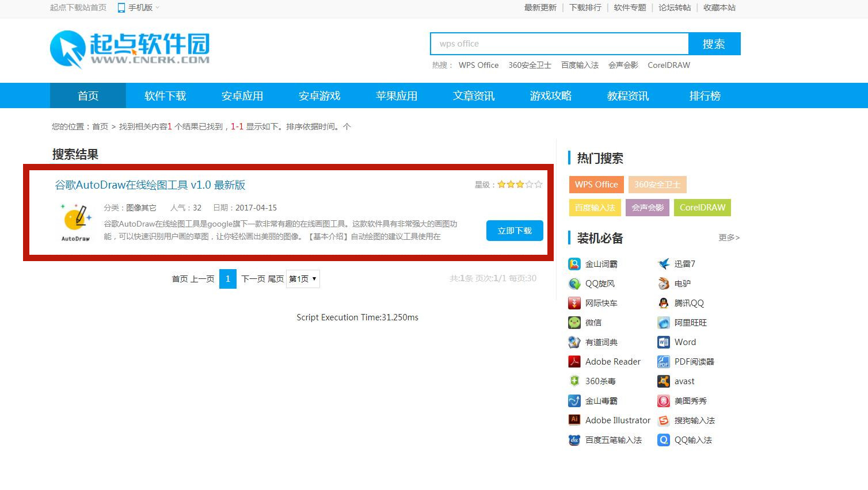Screen dimensions: 868x490
Task: Open the 谷歌AutoDraw在线绘图工具 result title link
Action: coord(150,185)
